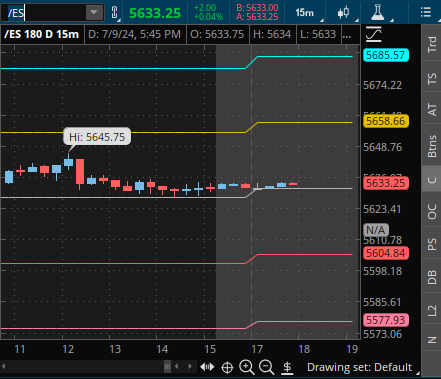Click the /ES 180 D 15m chart title
This screenshot has width=441, height=379.
42,34
